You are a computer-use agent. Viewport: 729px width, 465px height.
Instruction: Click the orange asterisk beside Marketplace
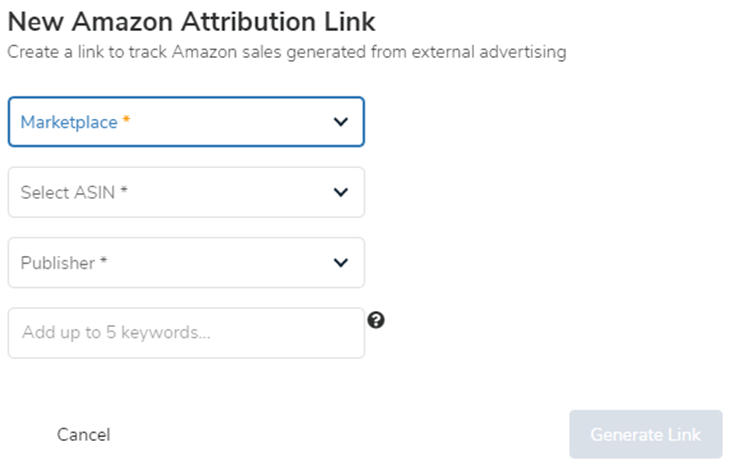(x=127, y=121)
